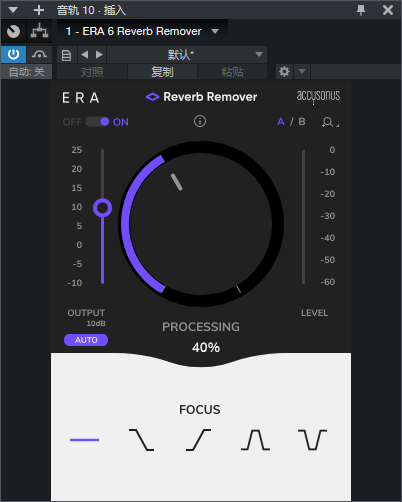Expand the arrow next to the gear
This screenshot has width=402, height=502.
pyautogui.click(x=302, y=72)
